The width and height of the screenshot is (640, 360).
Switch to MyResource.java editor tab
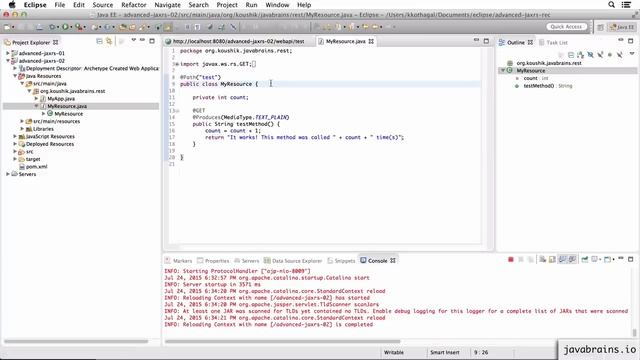345,41
